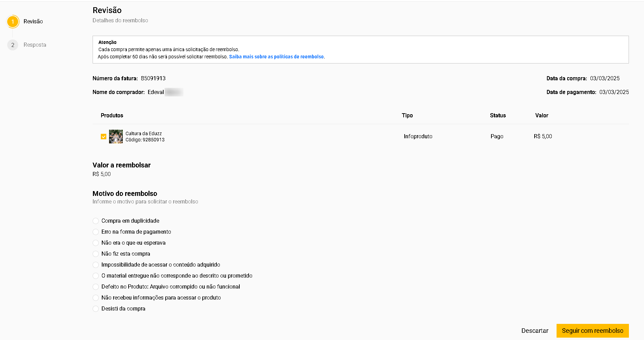Click the step 2 Resposta circle icon

pos(13,45)
